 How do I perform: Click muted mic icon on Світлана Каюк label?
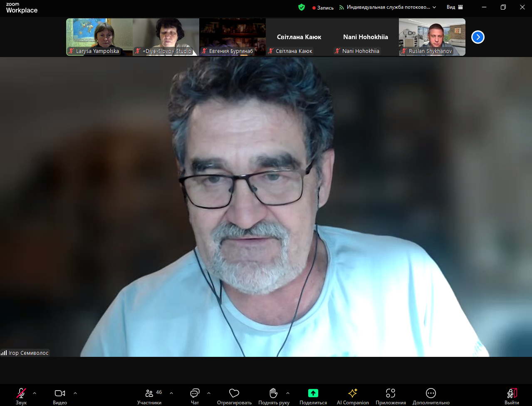click(271, 51)
